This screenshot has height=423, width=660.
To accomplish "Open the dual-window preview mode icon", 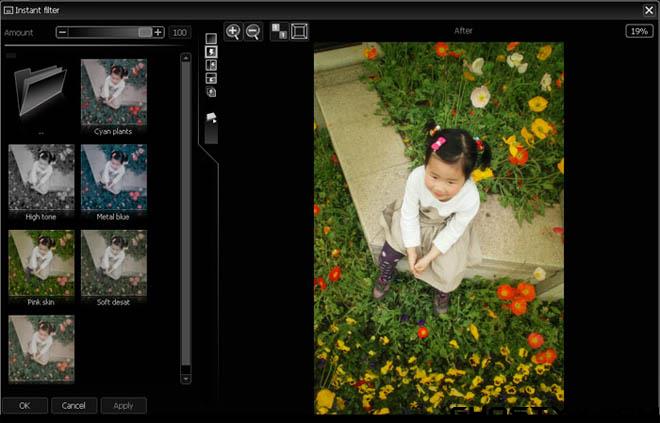I will click(x=211, y=92).
